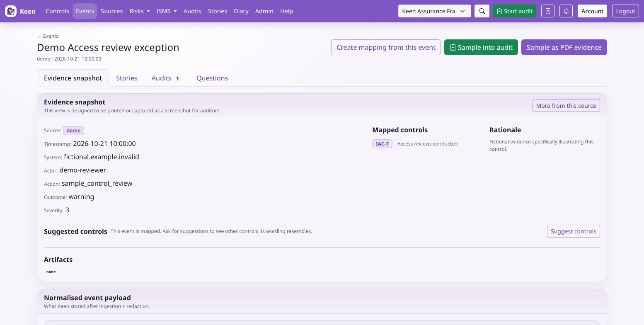This screenshot has width=644, height=325.
Task: Click the action value sample_control_review
Action: coord(97,183)
